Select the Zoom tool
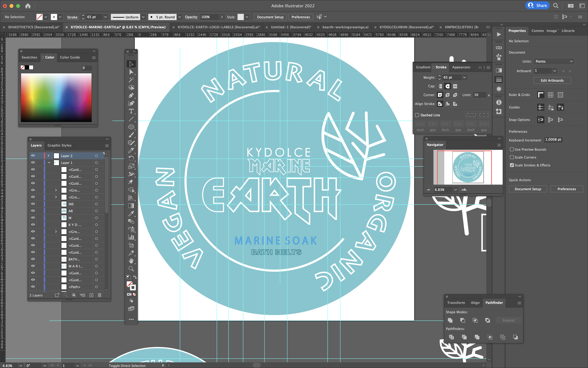This screenshot has height=368, width=588. coord(131,269)
